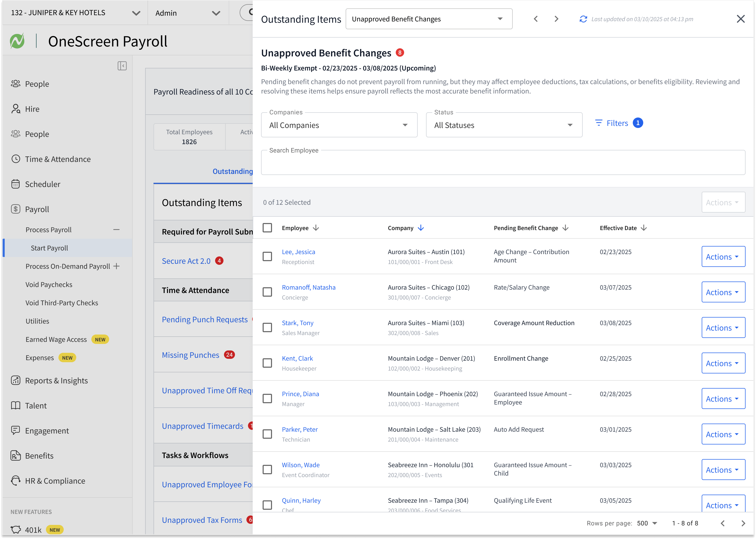Close the Outstanding Items panel
The height and width of the screenshot is (539, 756).
[x=741, y=19]
